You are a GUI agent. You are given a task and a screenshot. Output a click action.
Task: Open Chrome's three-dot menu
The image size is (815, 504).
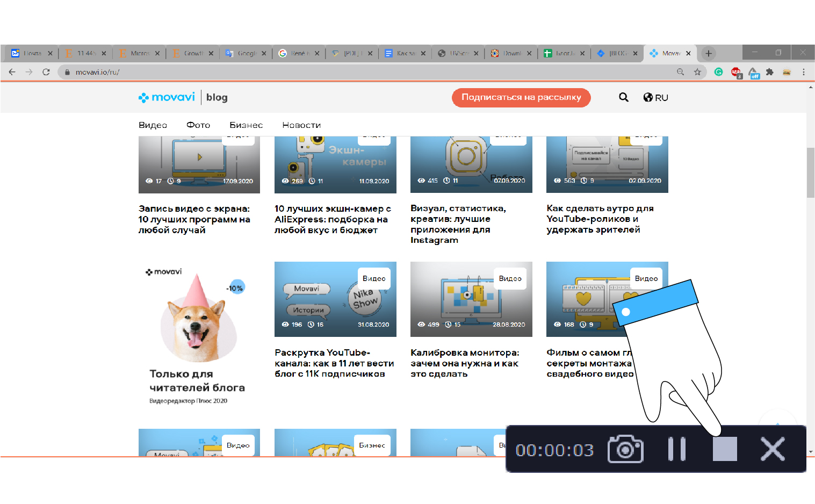tap(803, 72)
